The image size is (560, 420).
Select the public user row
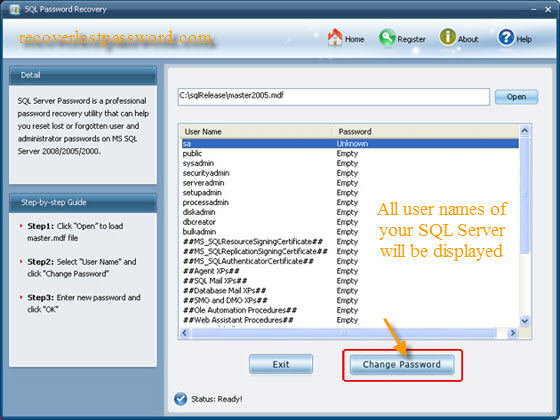pos(350,154)
